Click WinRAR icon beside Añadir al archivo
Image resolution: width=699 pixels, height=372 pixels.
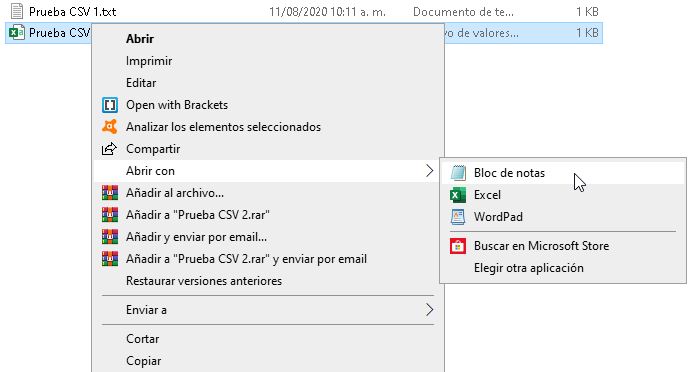pos(110,193)
